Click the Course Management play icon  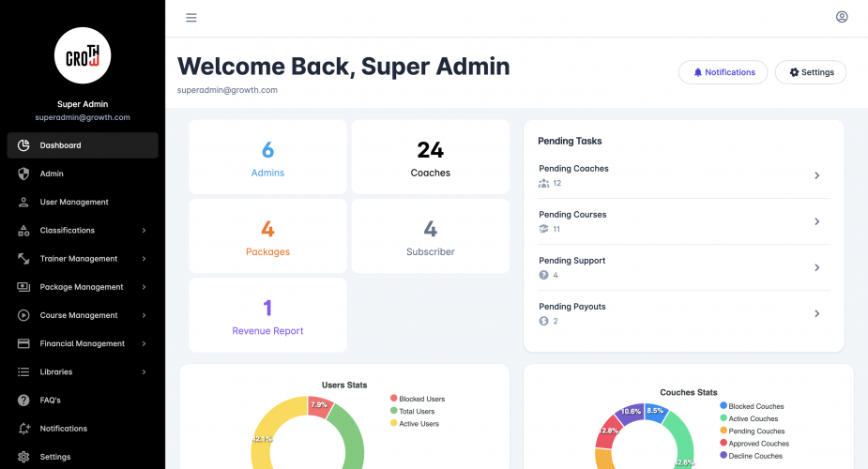point(23,315)
